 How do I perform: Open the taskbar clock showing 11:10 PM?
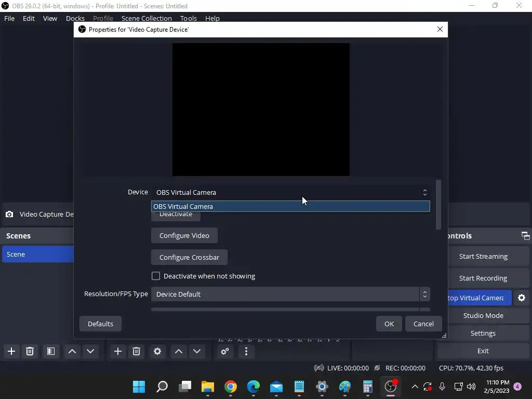click(x=497, y=387)
